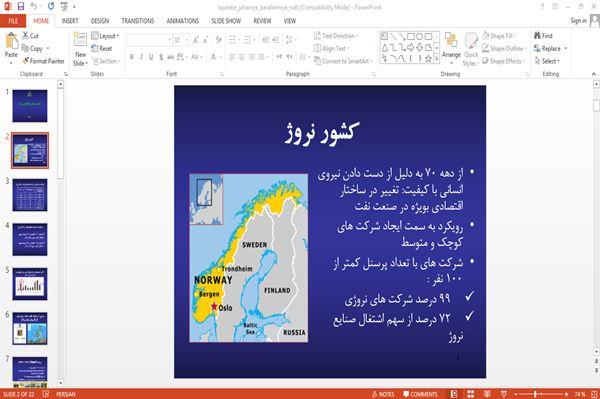600x399 pixels.
Task: Expand the Layout dropdown
Action: click(105, 36)
